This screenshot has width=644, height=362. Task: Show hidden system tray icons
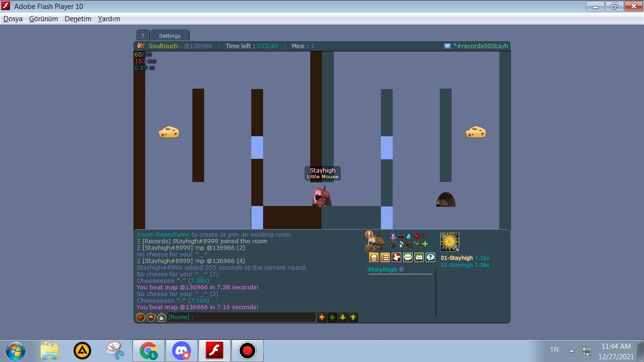[571, 351]
